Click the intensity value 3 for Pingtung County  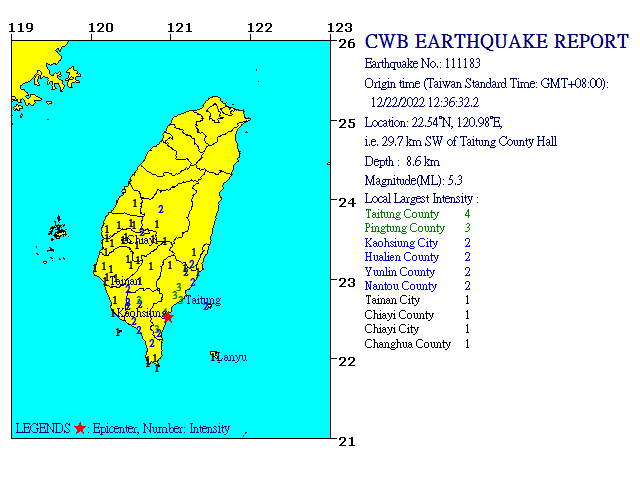467,228
